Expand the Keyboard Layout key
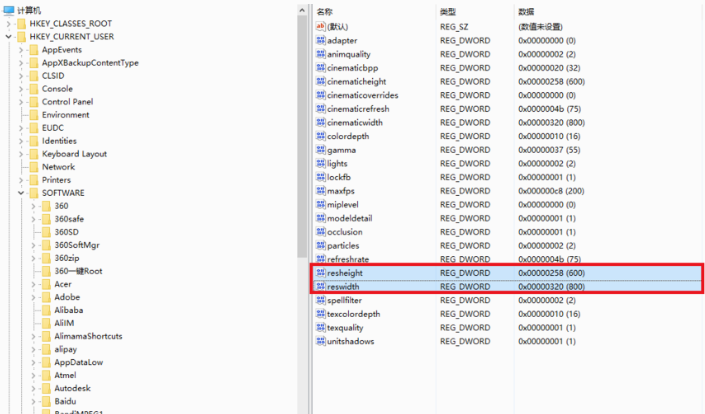Viewport: 705px width, 414px height. 21,154
